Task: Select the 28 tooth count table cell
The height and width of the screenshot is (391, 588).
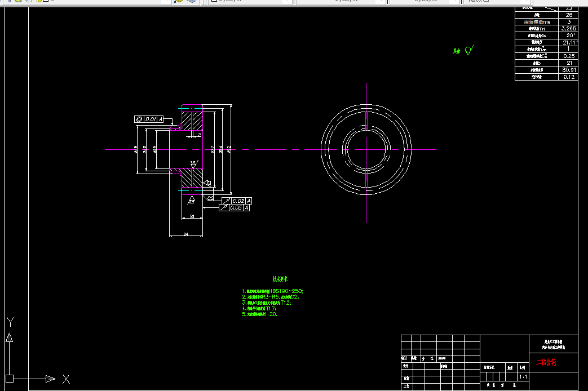Action: click(x=568, y=15)
